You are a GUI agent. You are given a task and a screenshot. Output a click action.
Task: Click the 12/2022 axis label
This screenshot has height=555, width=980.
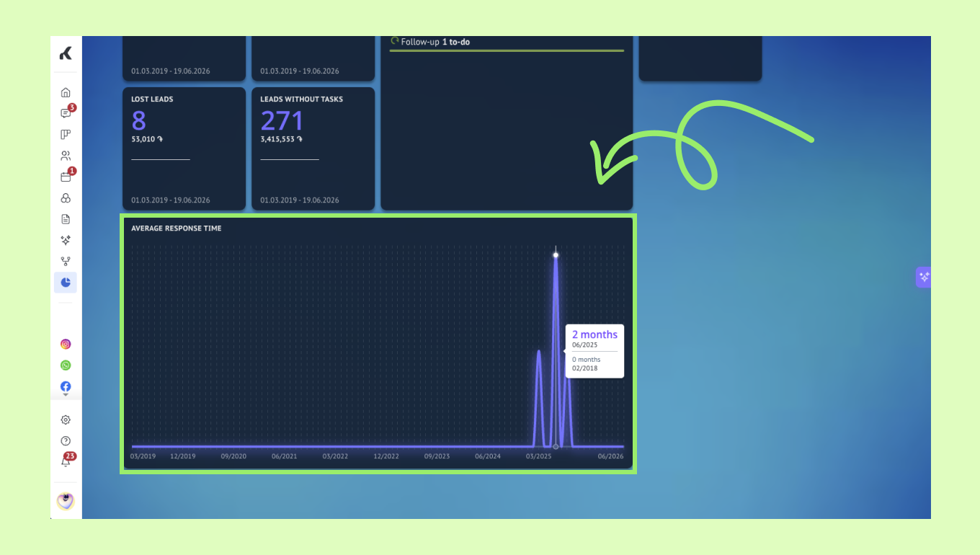(386, 456)
